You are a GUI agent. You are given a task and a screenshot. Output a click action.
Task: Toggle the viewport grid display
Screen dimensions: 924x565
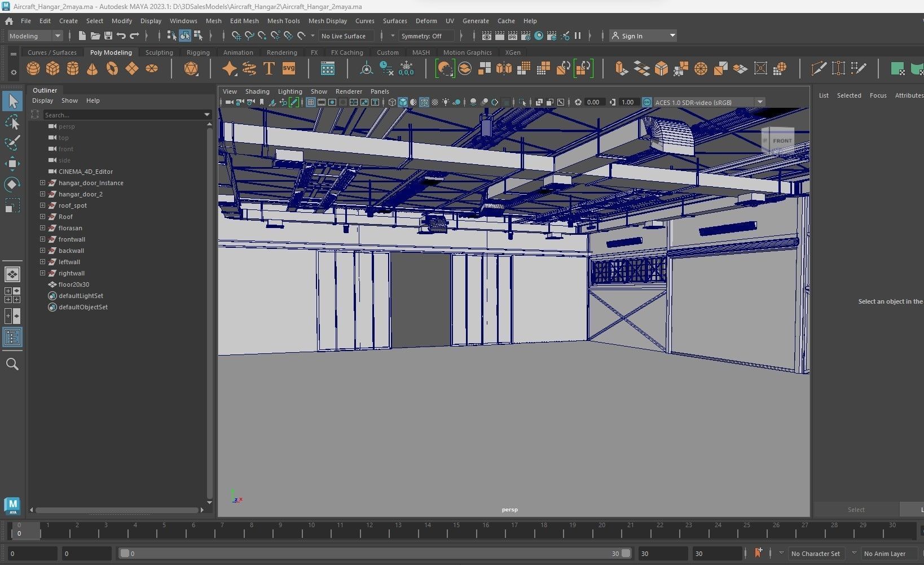[310, 102]
